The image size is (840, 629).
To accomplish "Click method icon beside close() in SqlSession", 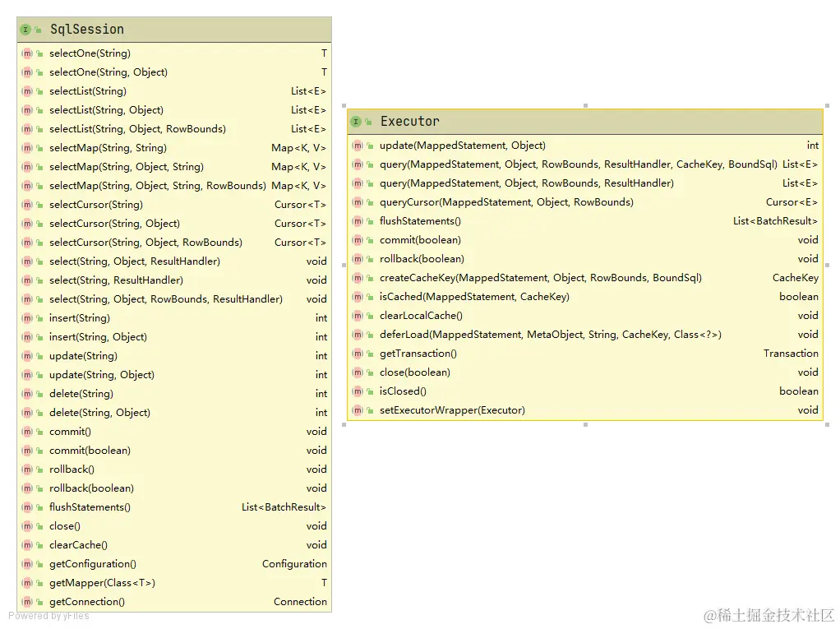I will [27, 526].
